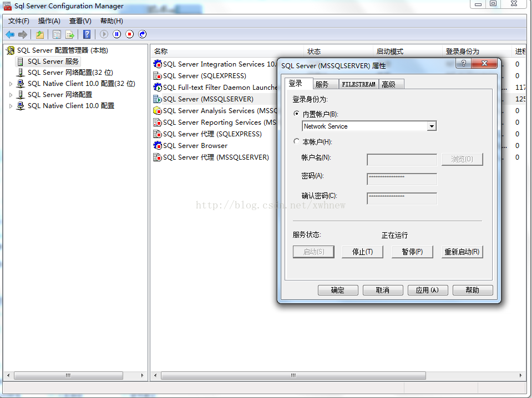Switch to the 高级 tab
The width and height of the screenshot is (532, 398).
(391, 84)
